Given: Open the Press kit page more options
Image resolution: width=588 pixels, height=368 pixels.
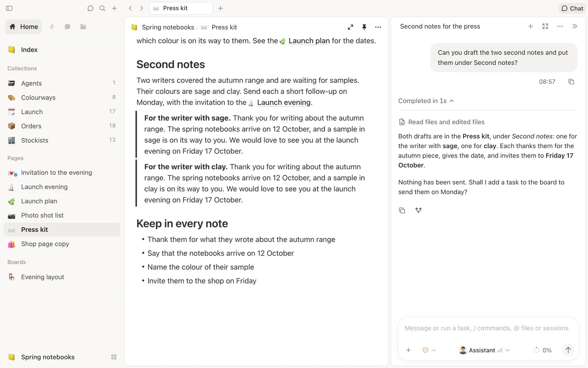Looking at the screenshot, I should coord(378,27).
